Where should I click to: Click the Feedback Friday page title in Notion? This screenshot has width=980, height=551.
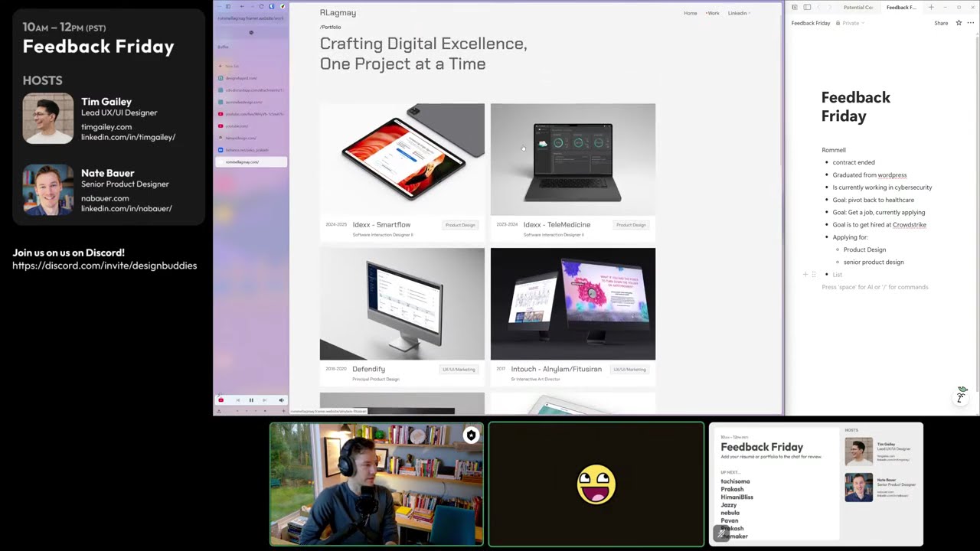click(856, 106)
